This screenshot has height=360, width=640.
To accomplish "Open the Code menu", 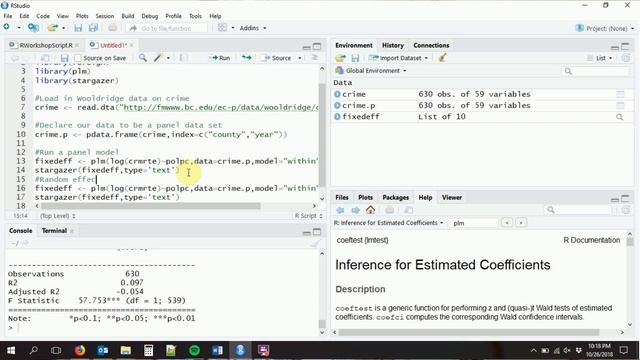I will coord(43,16).
